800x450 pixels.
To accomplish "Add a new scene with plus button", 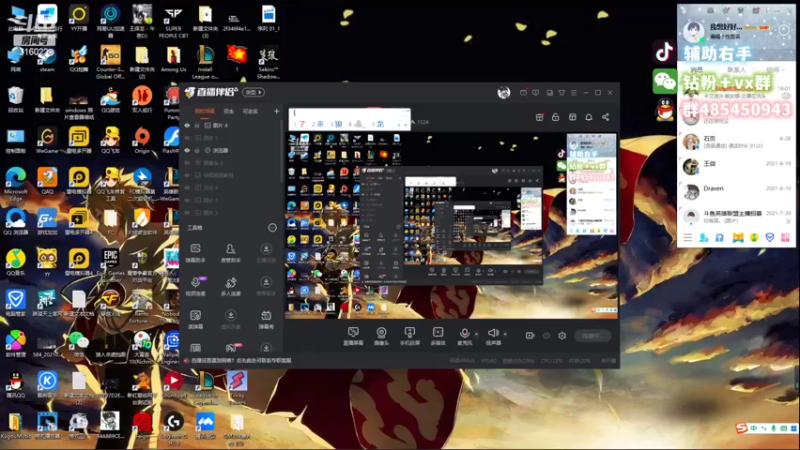I will pos(277,111).
